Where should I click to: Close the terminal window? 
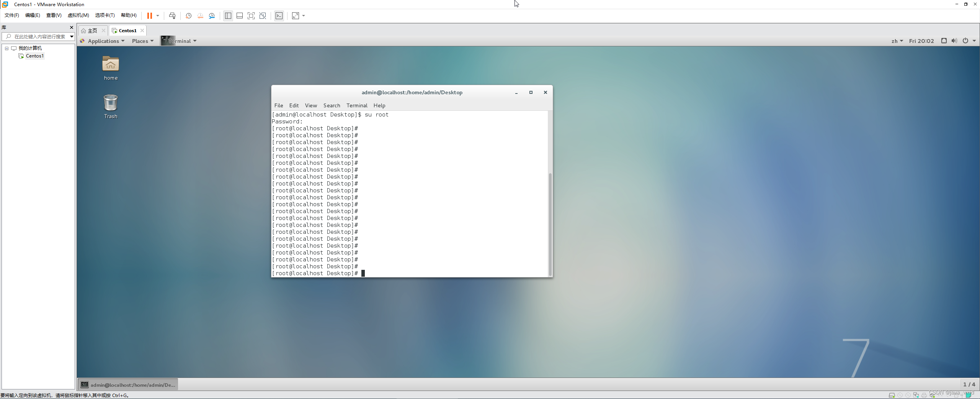(546, 92)
